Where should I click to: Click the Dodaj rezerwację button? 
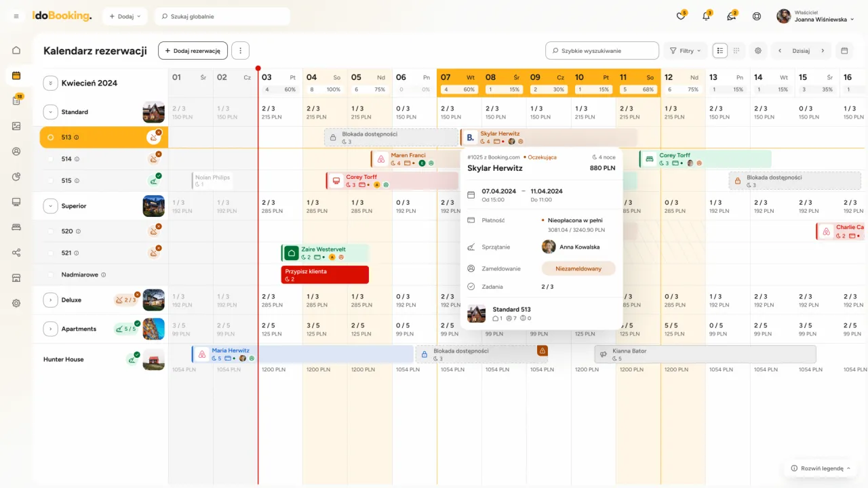(193, 50)
